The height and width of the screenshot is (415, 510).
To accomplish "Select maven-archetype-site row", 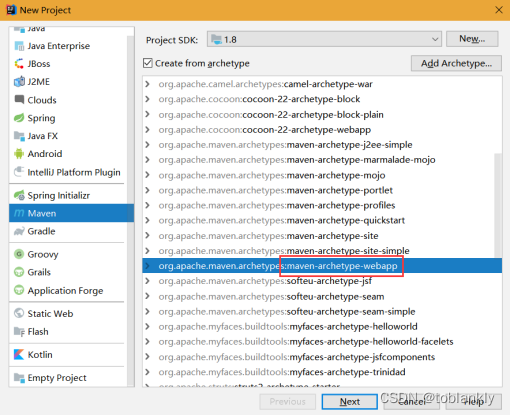I will (322, 236).
